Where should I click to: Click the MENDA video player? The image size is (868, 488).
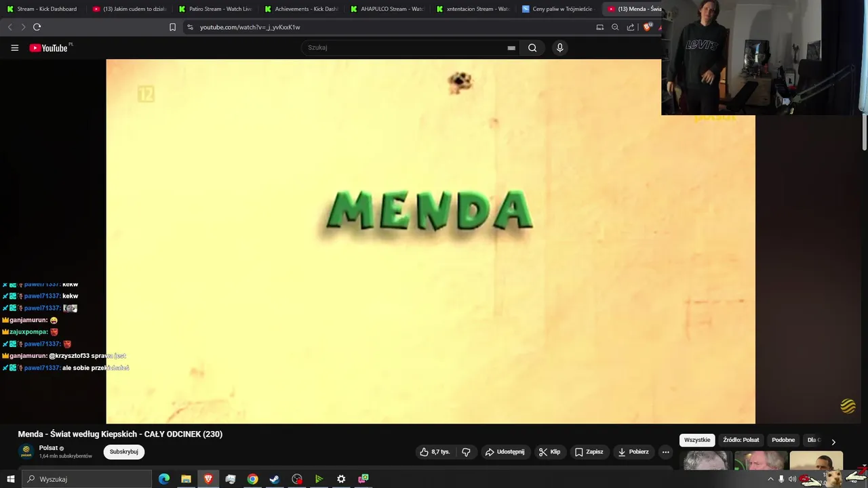pyautogui.click(x=431, y=241)
